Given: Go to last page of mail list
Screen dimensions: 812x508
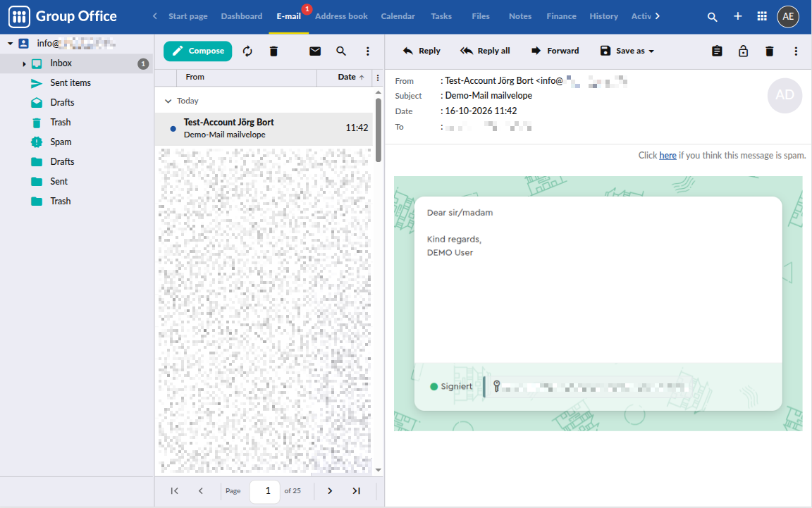Looking at the screenshot, I should 356,491.
